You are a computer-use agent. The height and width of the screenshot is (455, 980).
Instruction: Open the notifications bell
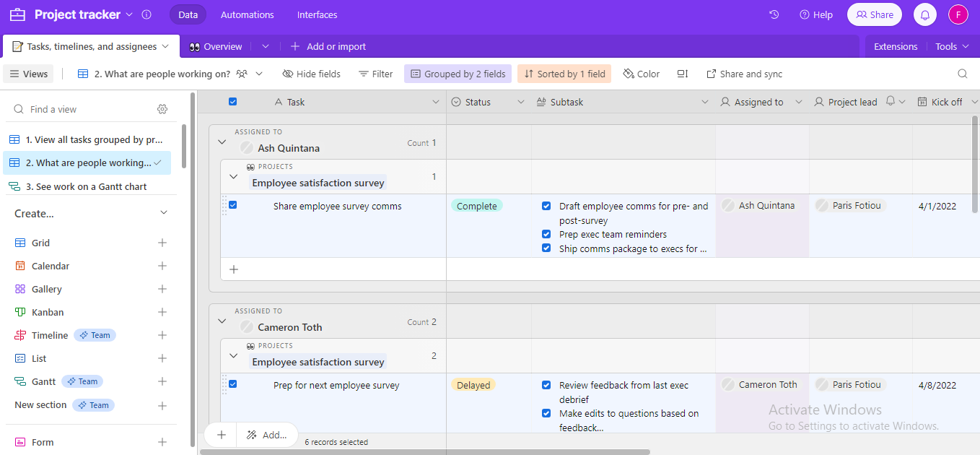point(924,14)
